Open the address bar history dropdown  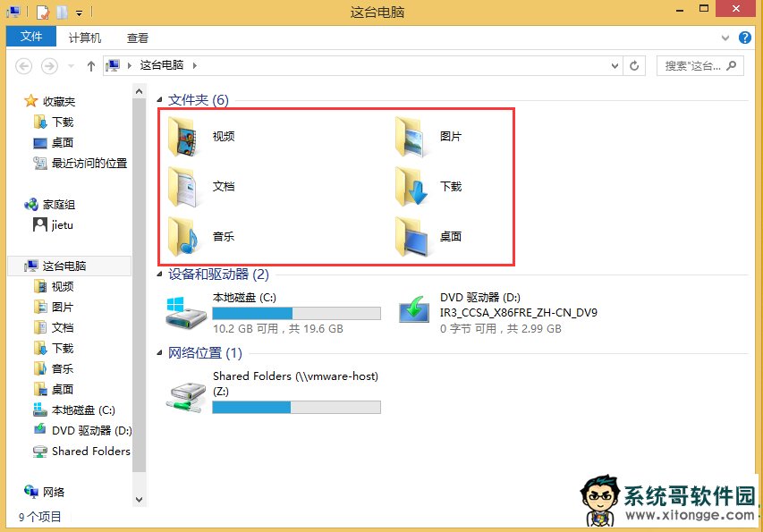pos(615,65)
